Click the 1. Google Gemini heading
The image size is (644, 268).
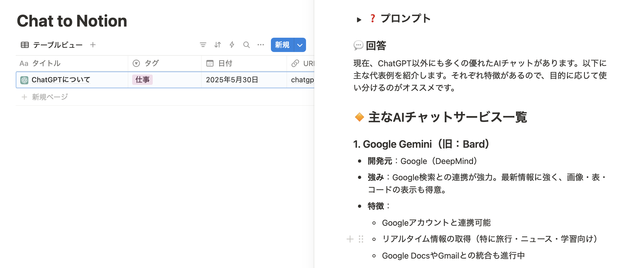pos(421,144)
